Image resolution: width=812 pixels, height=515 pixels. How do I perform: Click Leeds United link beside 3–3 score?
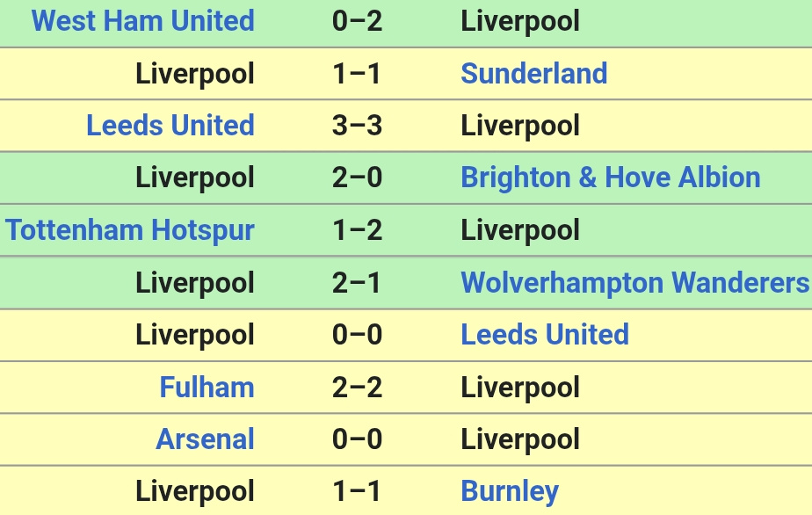tap(170, 126)
